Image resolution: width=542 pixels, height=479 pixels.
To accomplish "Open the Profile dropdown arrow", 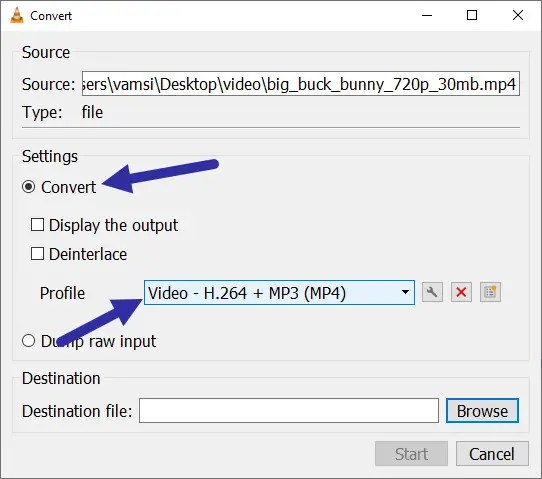I will 405,292.
